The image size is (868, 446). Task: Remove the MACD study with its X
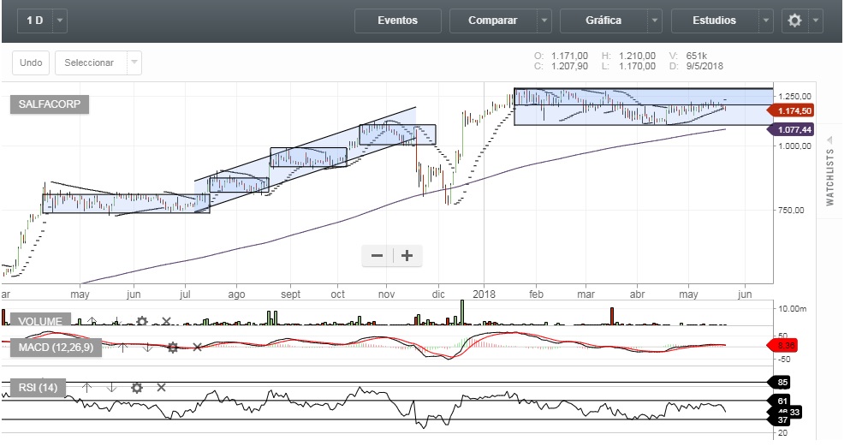coord(197,347)
